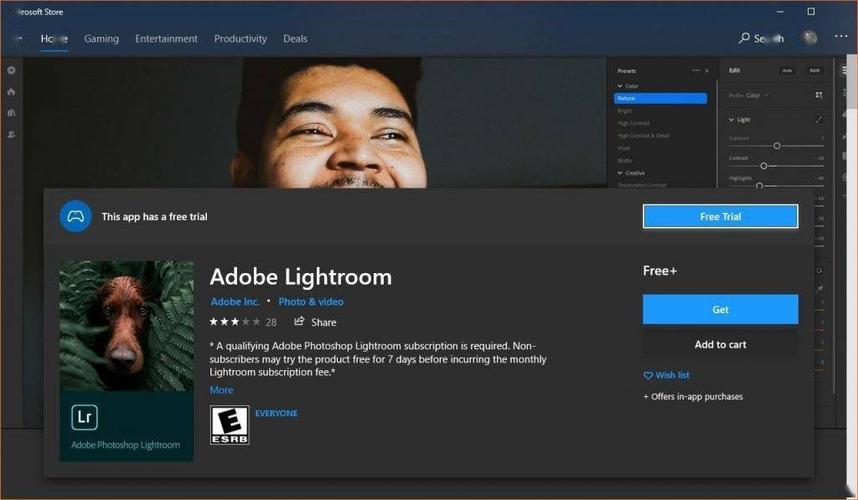Click the blue Get button
This screenshot has width=858, height=500.
(x=720, y=310)
